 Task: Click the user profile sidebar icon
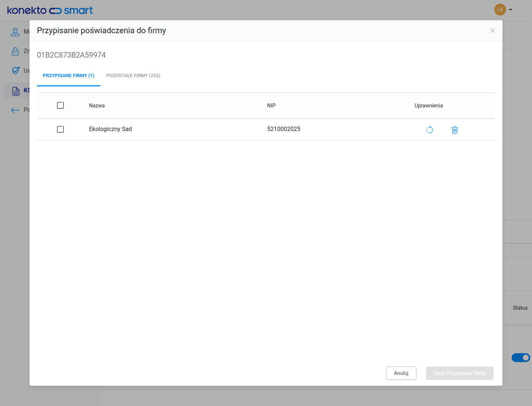pyautogui.click(x=15, y=32)
